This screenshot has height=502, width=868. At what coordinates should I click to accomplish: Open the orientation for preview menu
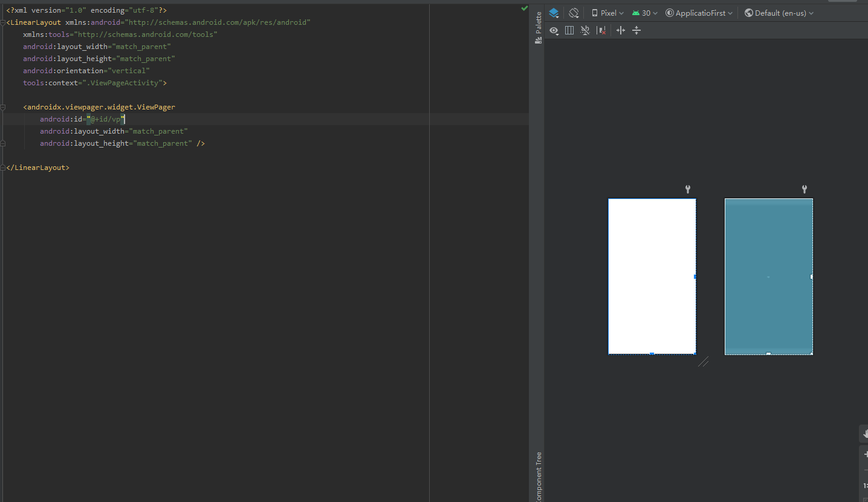(x=574, y=13)
